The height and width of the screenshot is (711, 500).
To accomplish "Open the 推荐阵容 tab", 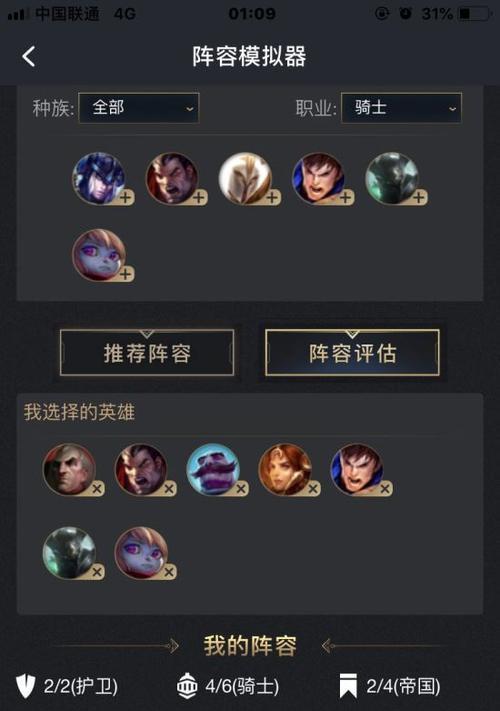I will tap(147, 353).
